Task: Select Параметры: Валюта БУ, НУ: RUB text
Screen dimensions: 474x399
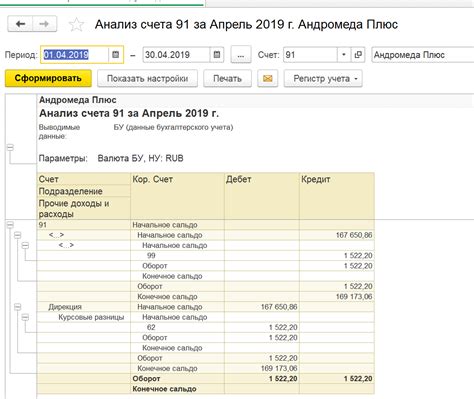Action: pos(111,158)
